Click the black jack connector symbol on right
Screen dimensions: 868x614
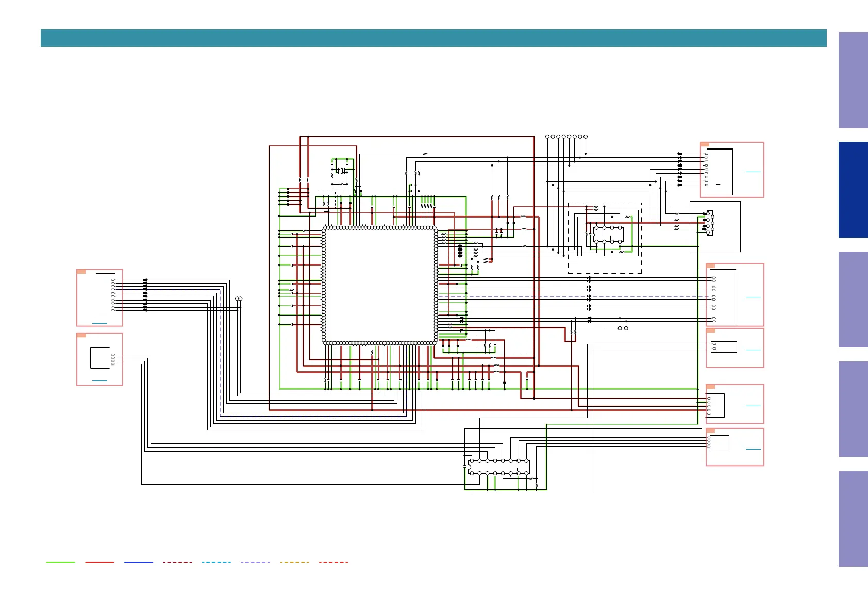pos(710,223)
